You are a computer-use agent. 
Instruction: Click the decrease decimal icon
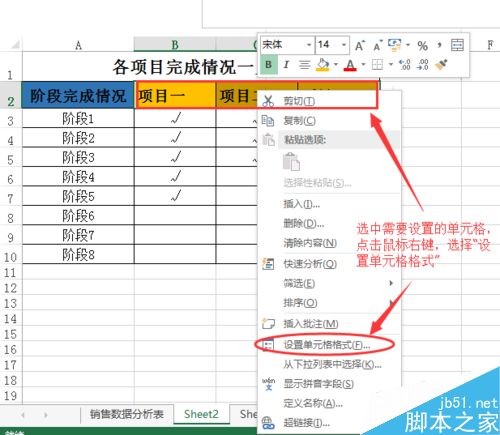pos(423,65)
